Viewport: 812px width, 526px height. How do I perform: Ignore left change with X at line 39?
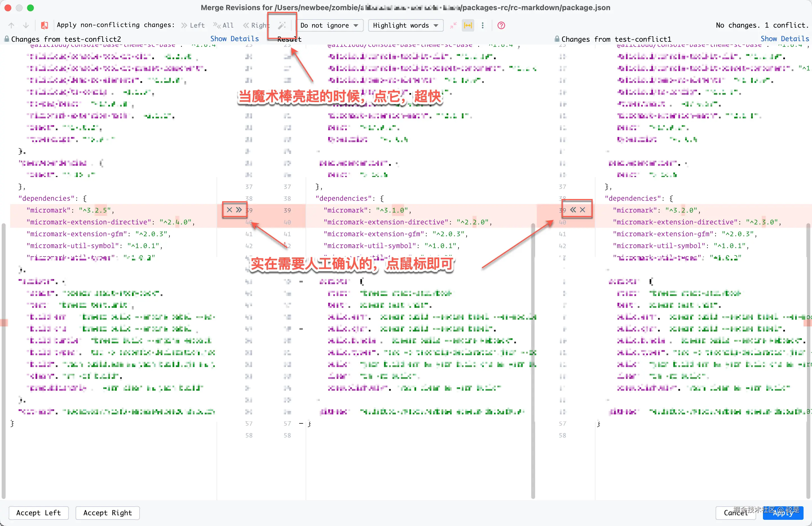click(x=229, y=210)
